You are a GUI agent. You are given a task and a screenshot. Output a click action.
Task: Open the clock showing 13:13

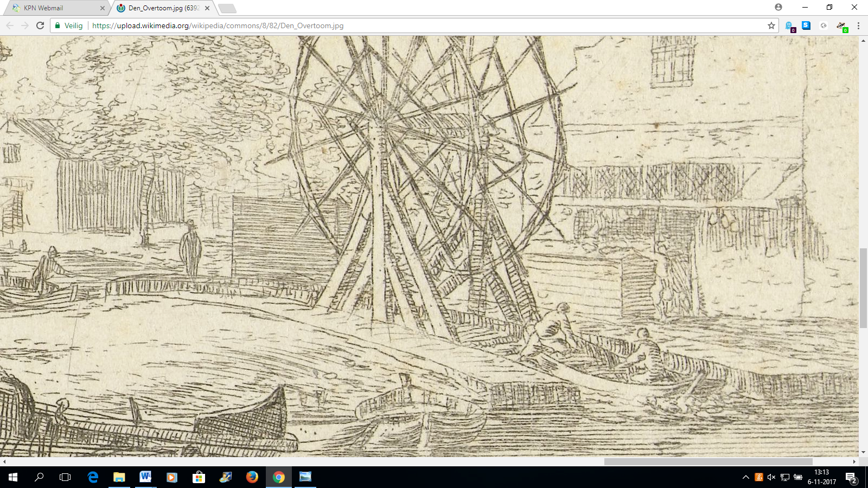pyautogui.click(x=822, y=477)
